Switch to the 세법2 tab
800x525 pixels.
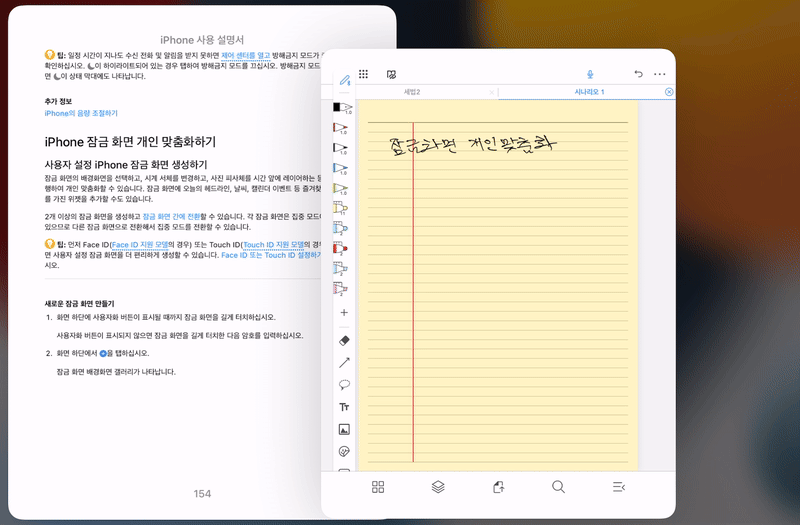click(412, 92)
